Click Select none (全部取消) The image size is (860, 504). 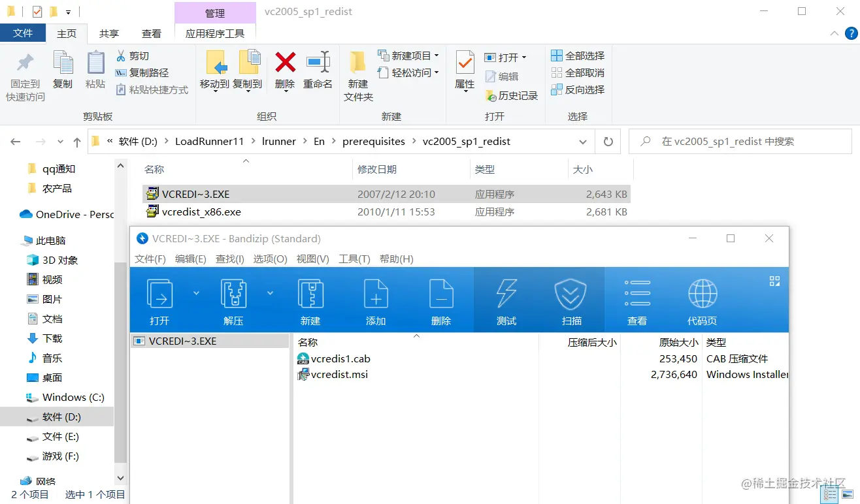coord(578,73)
